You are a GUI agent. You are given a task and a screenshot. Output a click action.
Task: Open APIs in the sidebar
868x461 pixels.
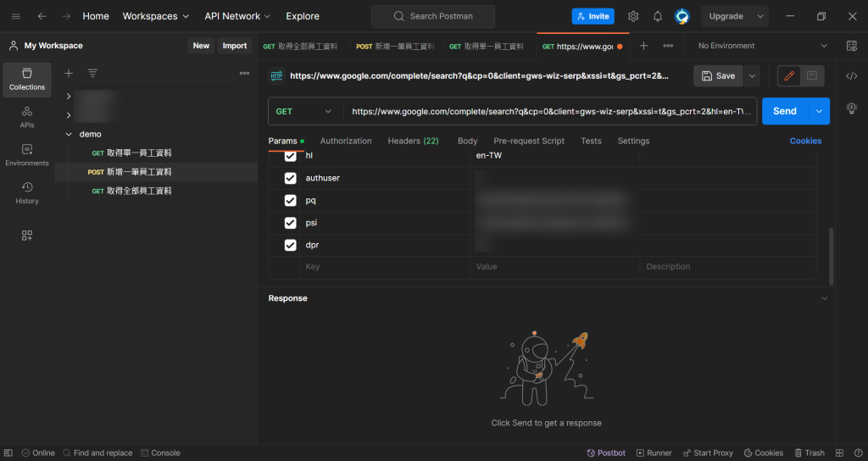(x=27, y=117)
